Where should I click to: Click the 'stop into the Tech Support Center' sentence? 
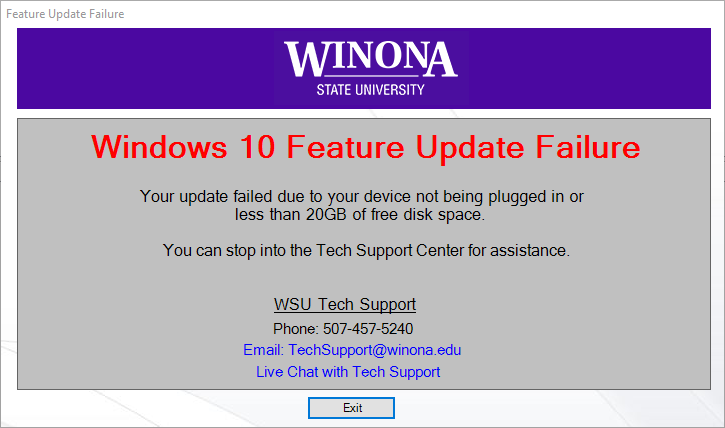(x=366, y=250)
